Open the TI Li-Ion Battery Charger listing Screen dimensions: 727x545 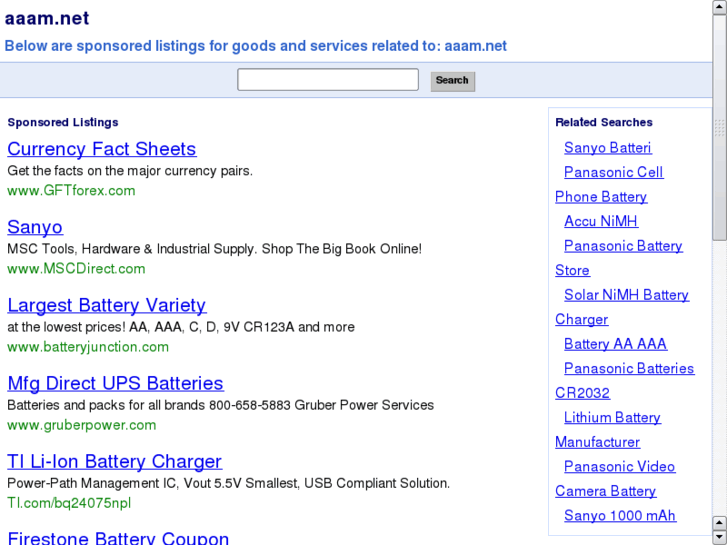click(115, 462)
